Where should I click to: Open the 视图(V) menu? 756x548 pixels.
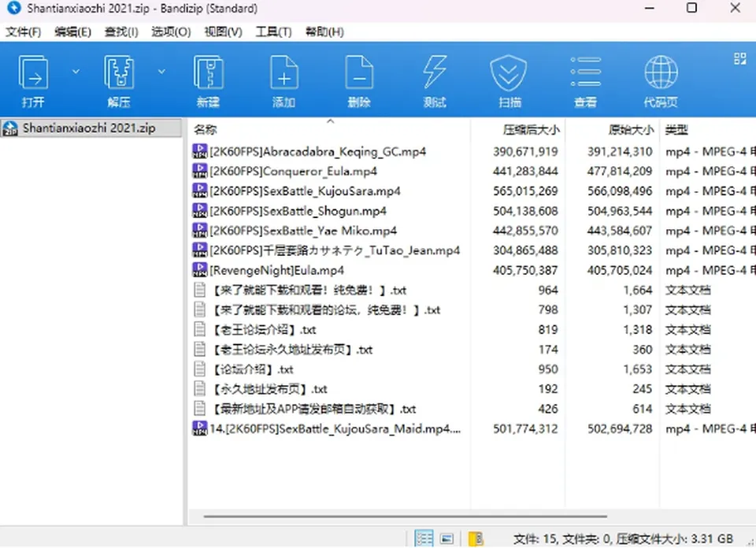tap(223, 31)
